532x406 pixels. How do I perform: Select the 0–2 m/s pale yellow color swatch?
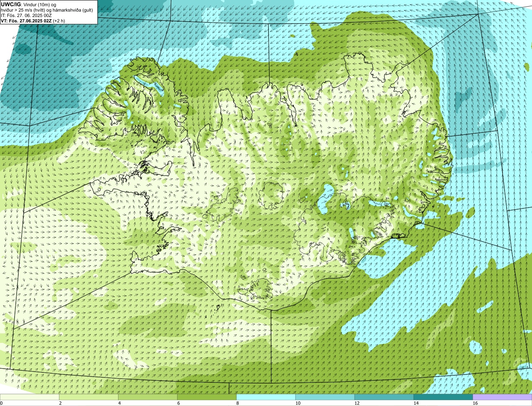coord(30,397)
